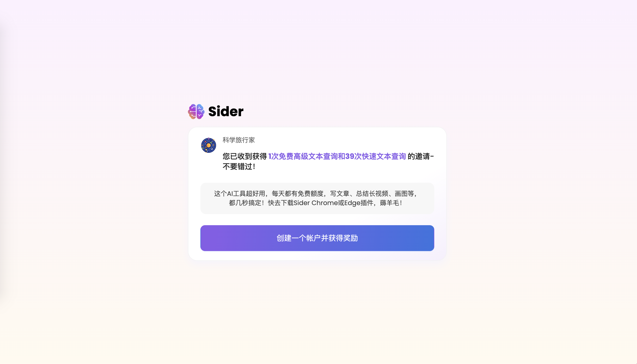Click the word 和 in the purple text
Viewport: 637px width, 364px height.
341,156
